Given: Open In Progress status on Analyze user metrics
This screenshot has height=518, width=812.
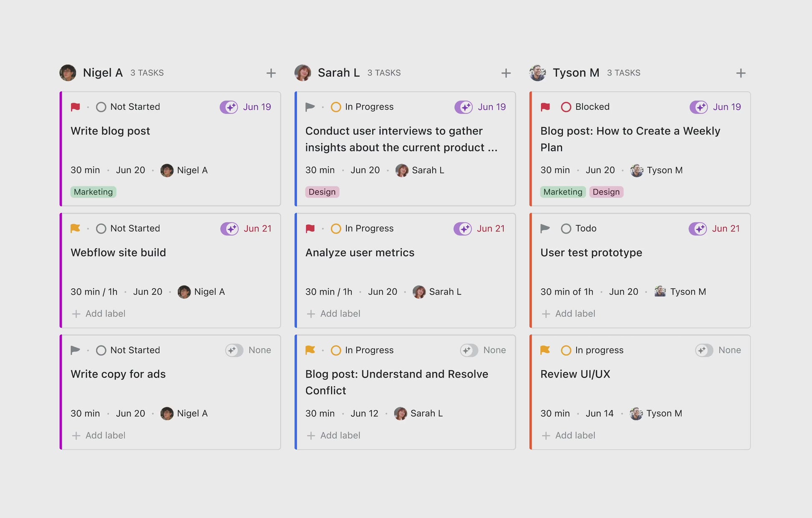Looking at the screenshot, I should 362,228.
